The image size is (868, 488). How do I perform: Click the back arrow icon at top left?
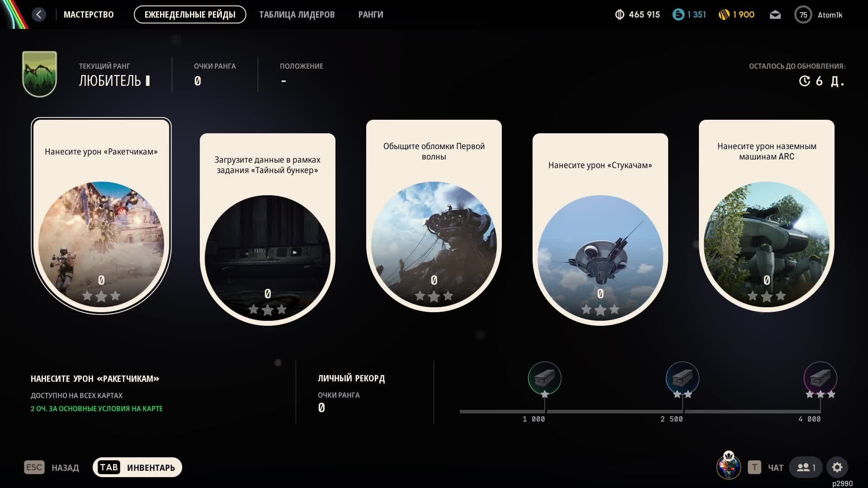[x=39, y=14]
